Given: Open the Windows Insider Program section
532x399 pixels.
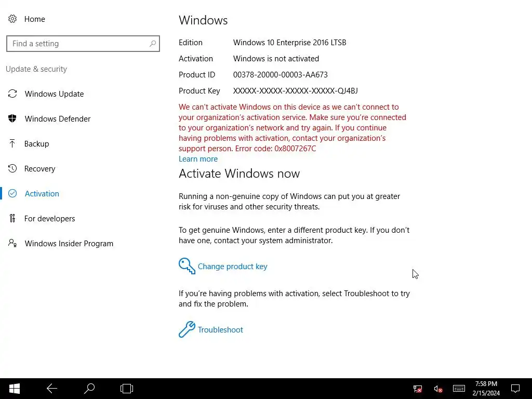Looking at the screenshot, I should click(x=69, y=243).
